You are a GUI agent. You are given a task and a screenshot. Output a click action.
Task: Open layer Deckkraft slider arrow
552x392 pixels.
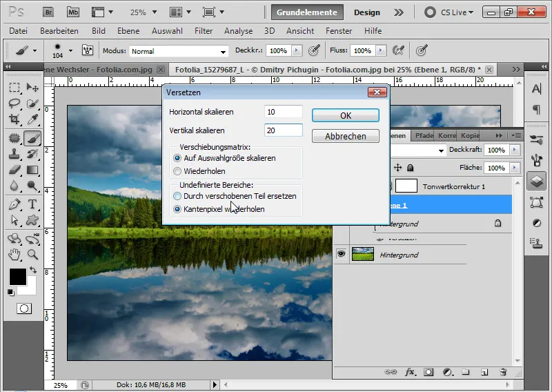[515, 150]
